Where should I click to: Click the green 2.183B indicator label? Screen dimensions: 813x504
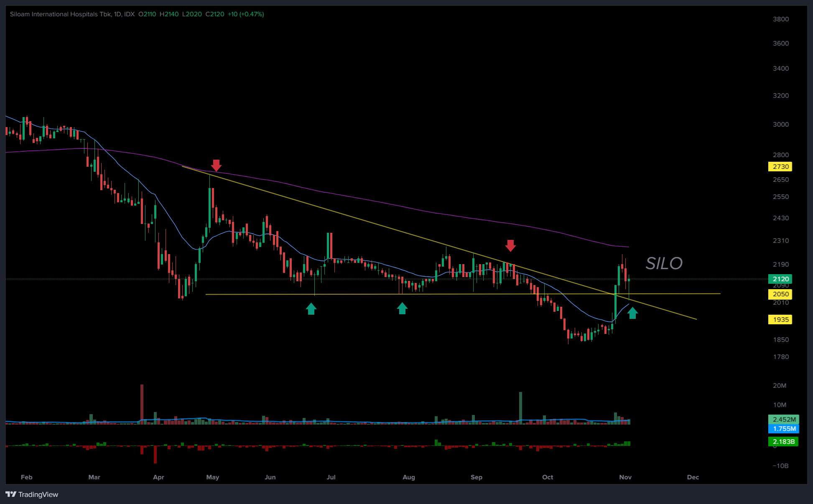(783, 442)
